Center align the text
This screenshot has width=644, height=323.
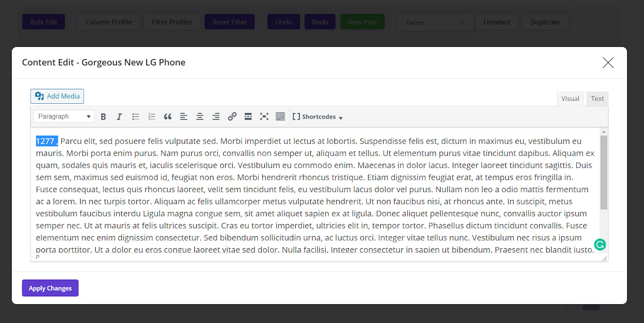tap(200, 116)
